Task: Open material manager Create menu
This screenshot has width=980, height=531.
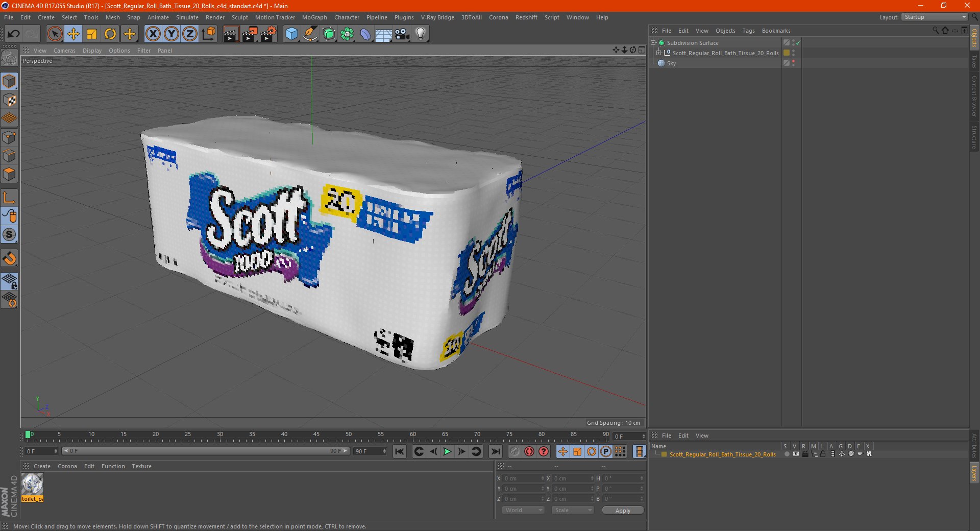Action: (42, 466)
